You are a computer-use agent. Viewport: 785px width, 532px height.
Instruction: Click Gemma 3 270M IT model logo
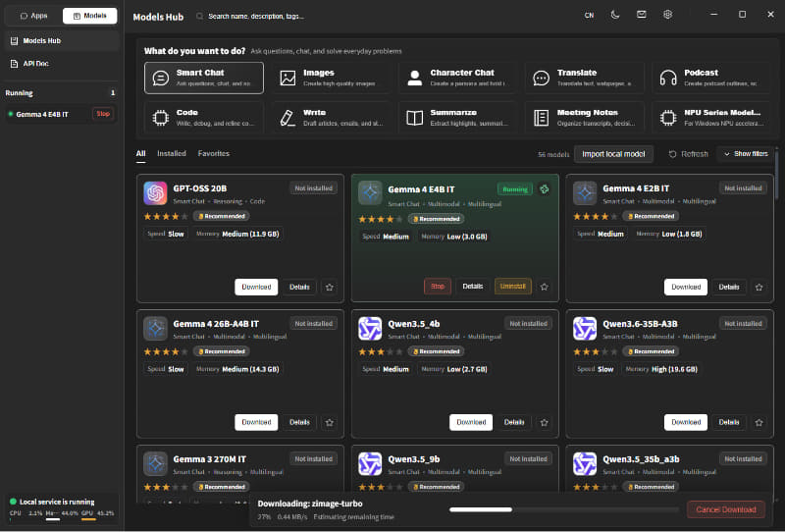tap(155, 464)
